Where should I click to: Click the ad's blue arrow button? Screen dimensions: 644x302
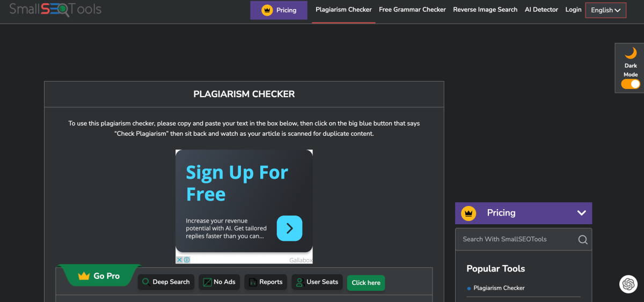[289, 229]
